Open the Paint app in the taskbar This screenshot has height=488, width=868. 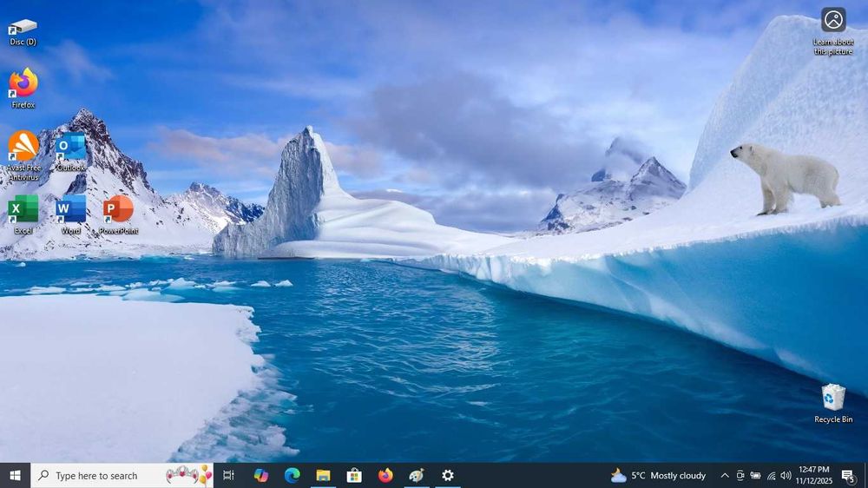click(x=417, y=475)
